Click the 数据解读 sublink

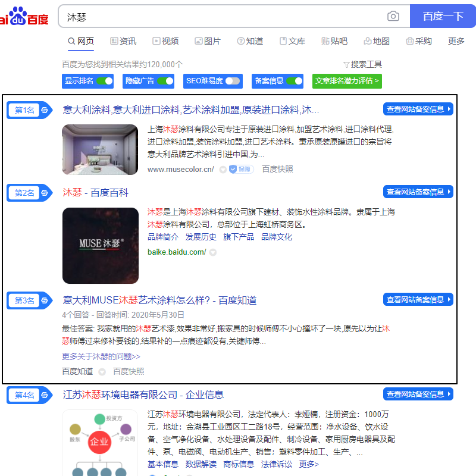tap(201, 464)
